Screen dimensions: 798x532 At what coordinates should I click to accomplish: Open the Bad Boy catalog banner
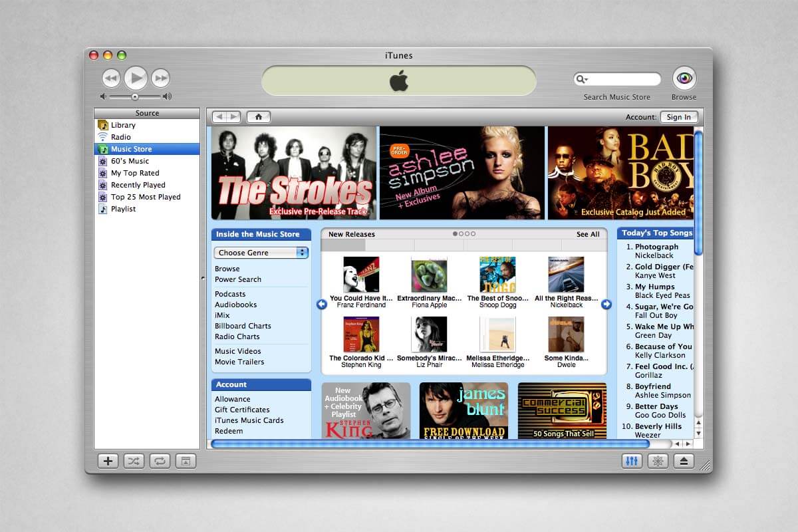(x=620, y=173)
